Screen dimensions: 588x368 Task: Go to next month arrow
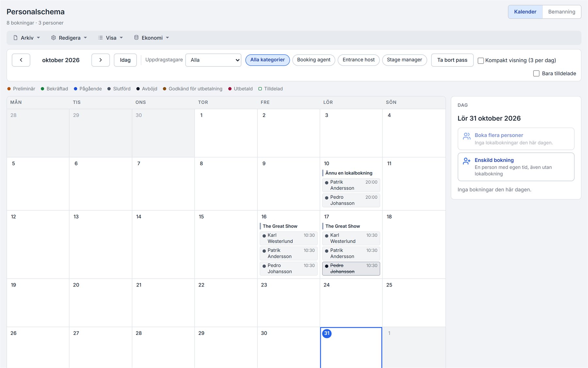[x=101, y=60]
